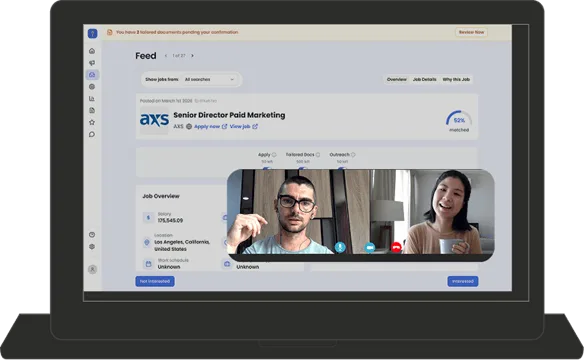The width and height of the screenshot is (584, 360).
Task: Switch to the Job Details tab
Action: click(x=425, y=79)
